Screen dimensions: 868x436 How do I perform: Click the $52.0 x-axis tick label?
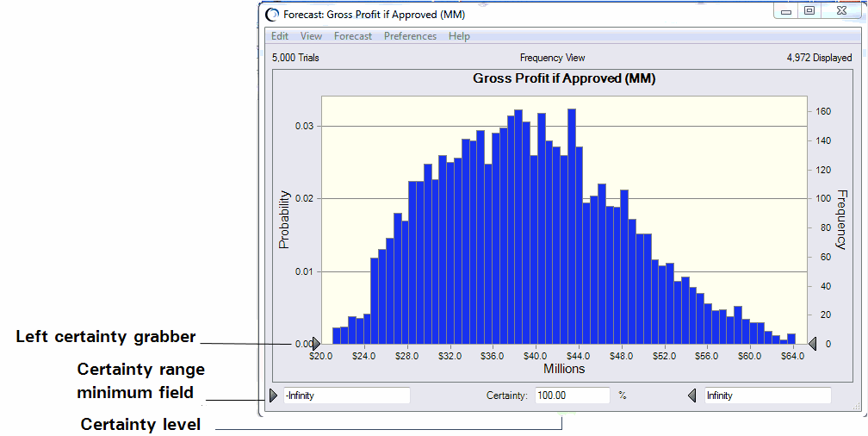coord(664,356)
